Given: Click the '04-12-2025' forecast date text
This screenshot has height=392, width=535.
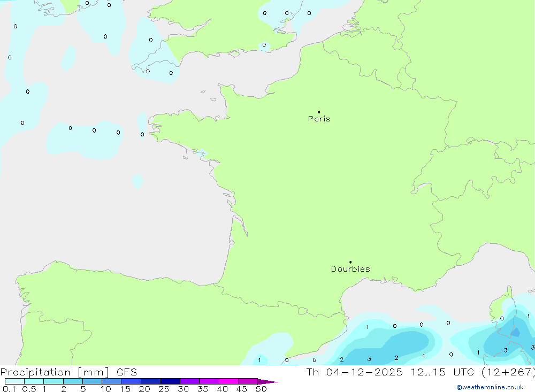Looking at the screenshot, I should (364, 372).
